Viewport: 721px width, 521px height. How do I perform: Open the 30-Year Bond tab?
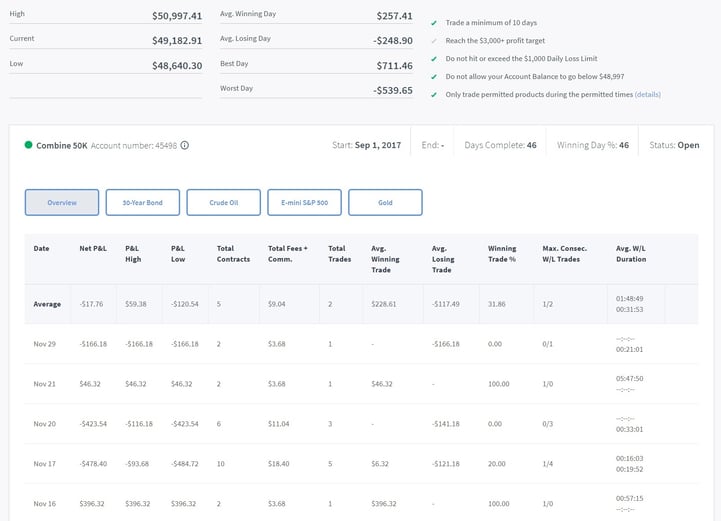click(x=142, y=202)
